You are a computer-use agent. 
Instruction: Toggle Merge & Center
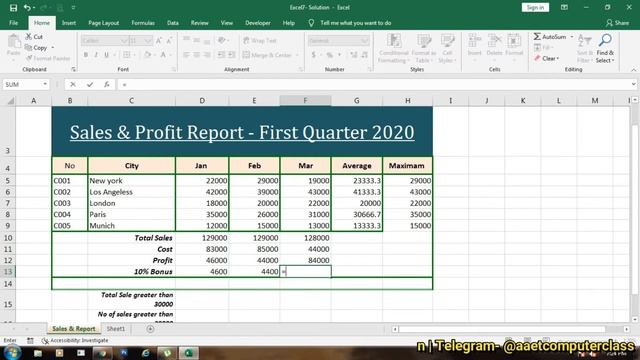pos(268,55)
